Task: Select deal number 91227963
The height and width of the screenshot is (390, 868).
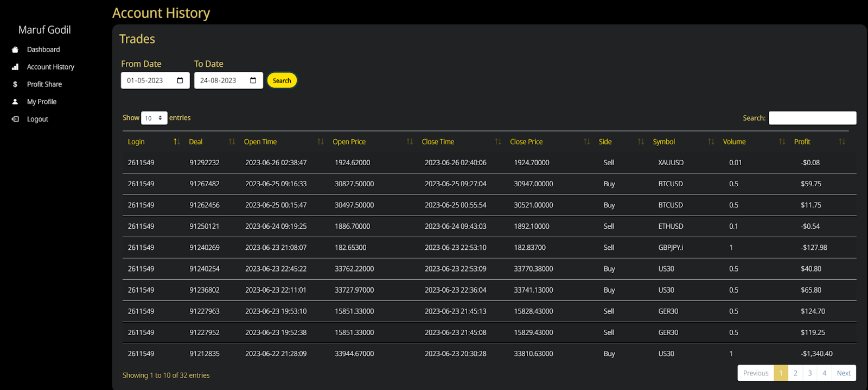Action: pyautogui.click(x=205, y=311)
